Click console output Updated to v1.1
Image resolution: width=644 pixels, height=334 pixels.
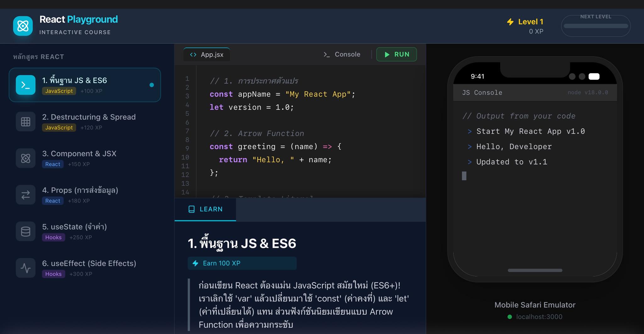512,162
